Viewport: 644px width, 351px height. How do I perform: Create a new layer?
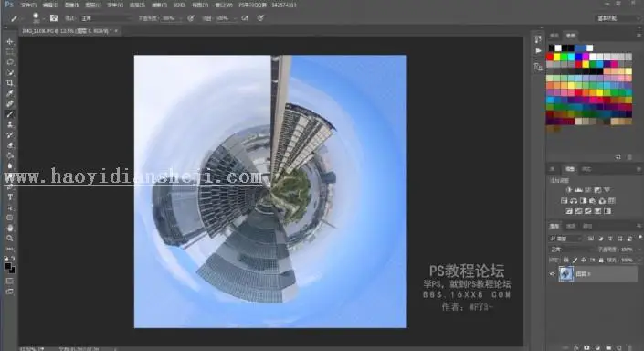[x=619, y=347]
